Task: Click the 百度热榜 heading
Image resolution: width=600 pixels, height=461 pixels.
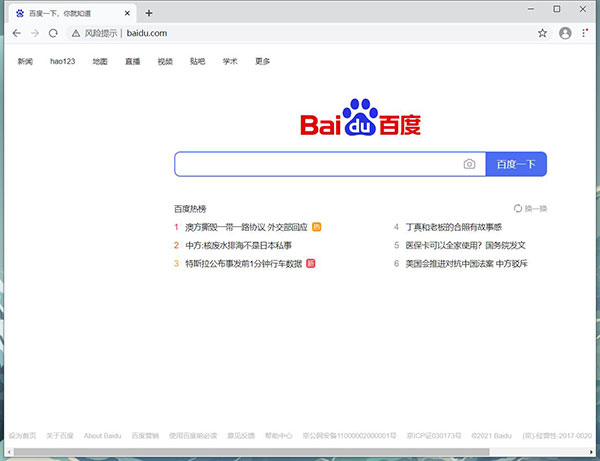Action: [190, 209]
